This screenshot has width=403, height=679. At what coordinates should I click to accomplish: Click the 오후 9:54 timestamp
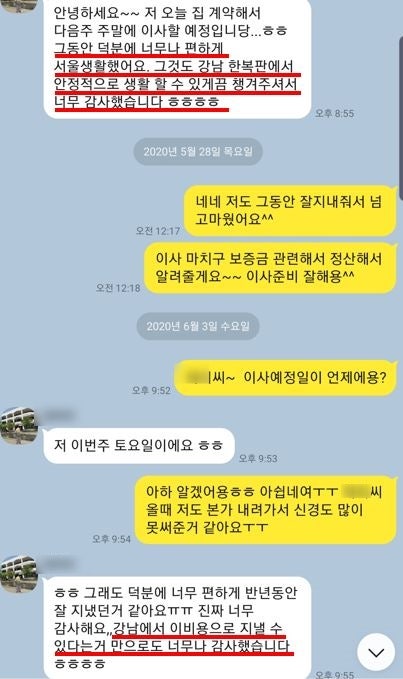pyautogui.click(x=111, y=539)
